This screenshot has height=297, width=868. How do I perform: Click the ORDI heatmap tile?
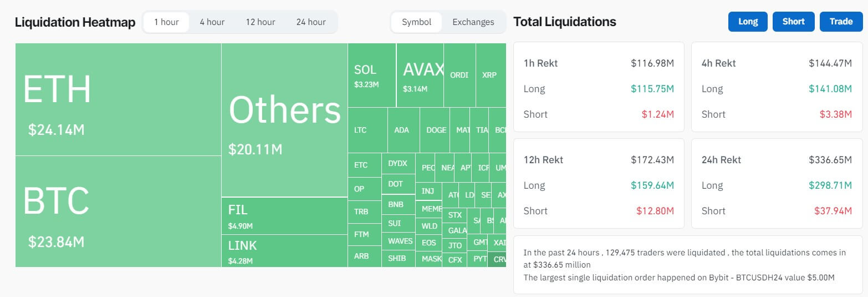pos(459,75)
